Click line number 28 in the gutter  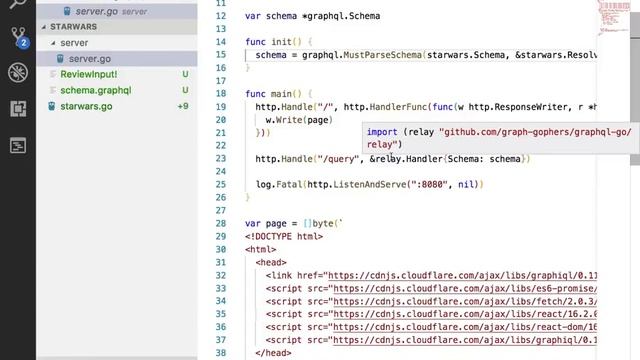(220, 223)
